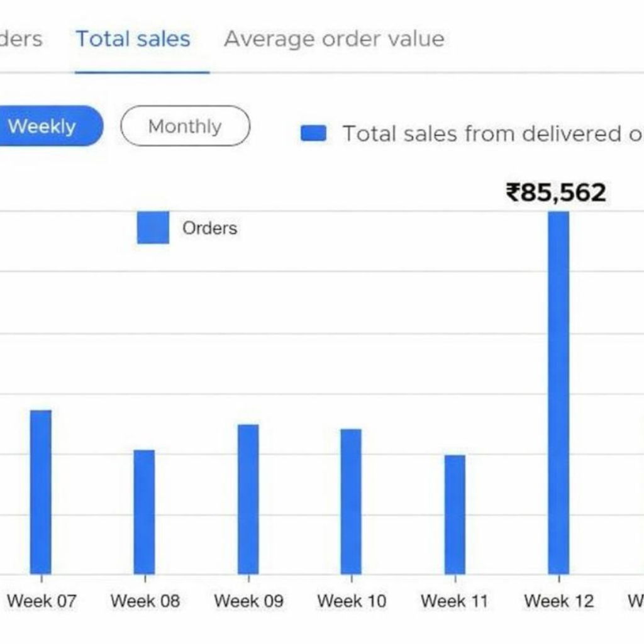Click the ₹85,562 value label
Screen dimensions: 644x644
point(556,192)
